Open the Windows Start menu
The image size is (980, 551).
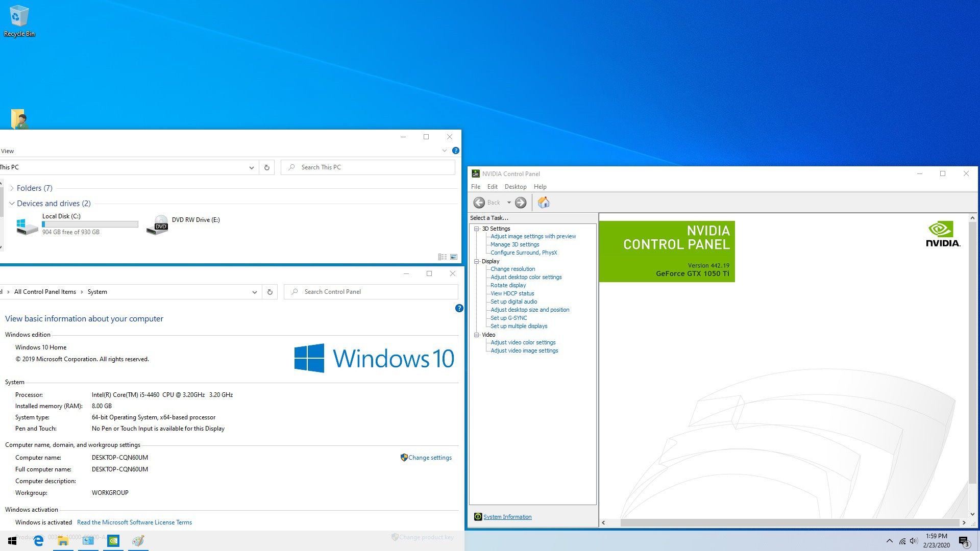click(x=12, y=541)
